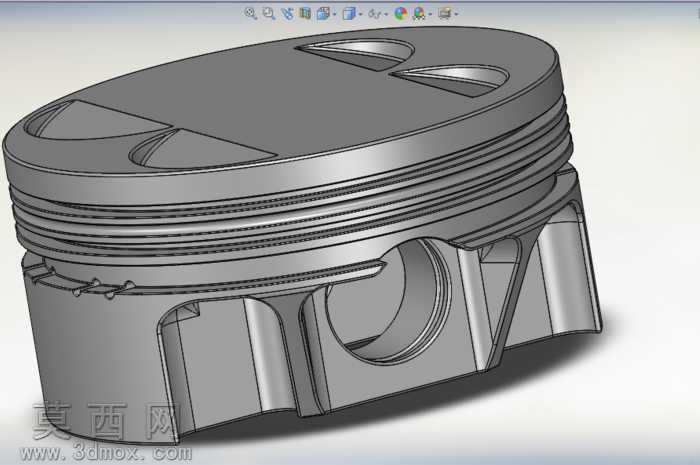Click the View Settings monitor icon

tap(444, 13)
